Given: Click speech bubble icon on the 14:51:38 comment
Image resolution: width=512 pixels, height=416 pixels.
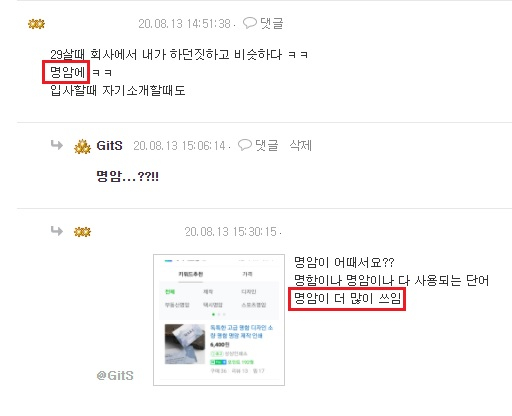Looking at the screenshot, I should pyautogui.click(x=250, y=23).
